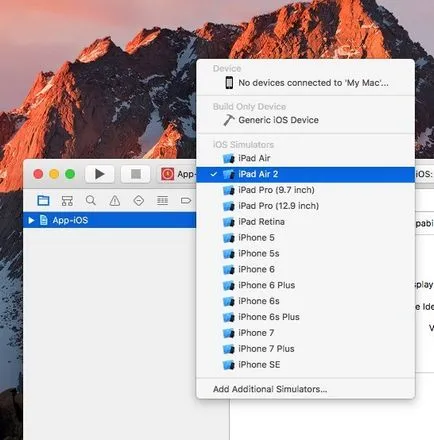
Task: Close the Xcode window with red button
Action: (x=38, y=174)
